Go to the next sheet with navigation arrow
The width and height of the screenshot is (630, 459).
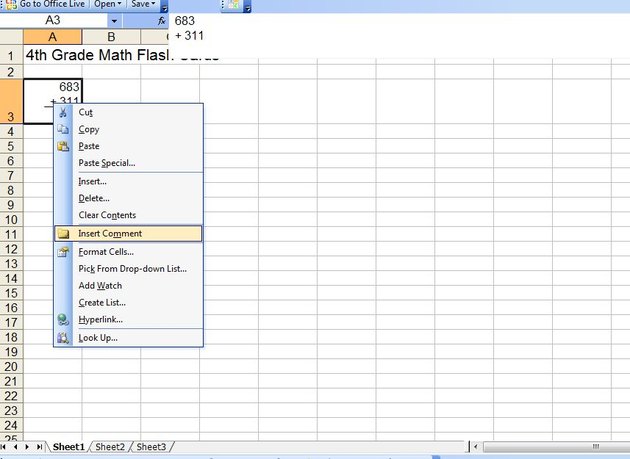click(x=27, y=447)
